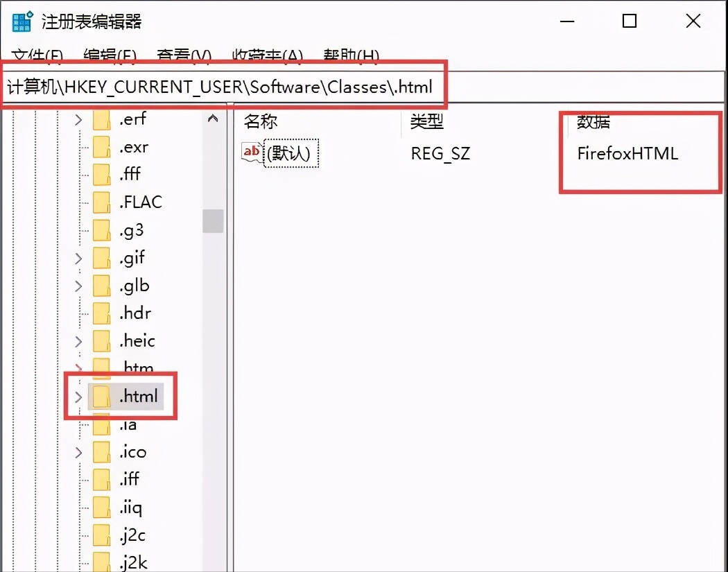Click the REG_SZ type cell
The width and height of the screenshot is (728, 572).
click(440, 154)
